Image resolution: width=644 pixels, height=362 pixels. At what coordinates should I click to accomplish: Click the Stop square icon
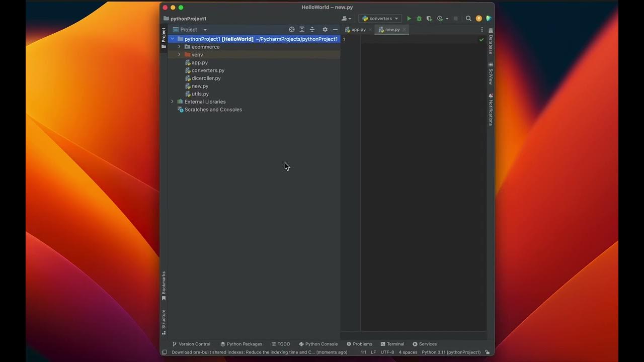click(x=456, y=19)
